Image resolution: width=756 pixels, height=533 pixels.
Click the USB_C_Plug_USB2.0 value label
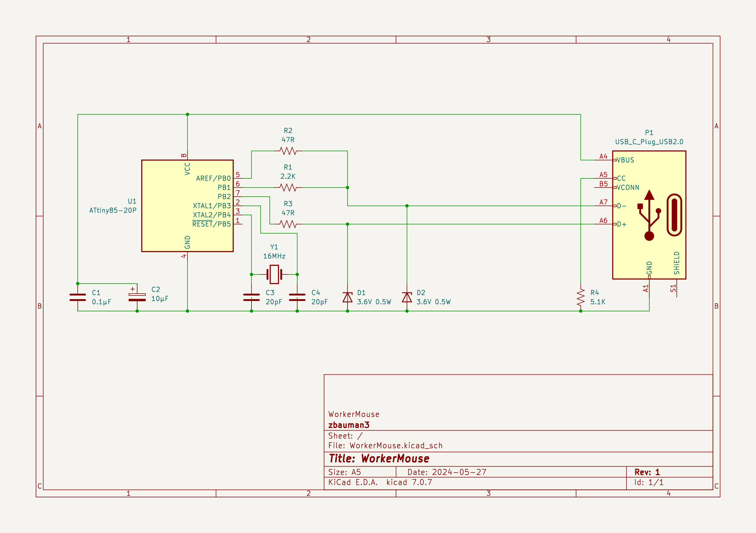[649, 142]
